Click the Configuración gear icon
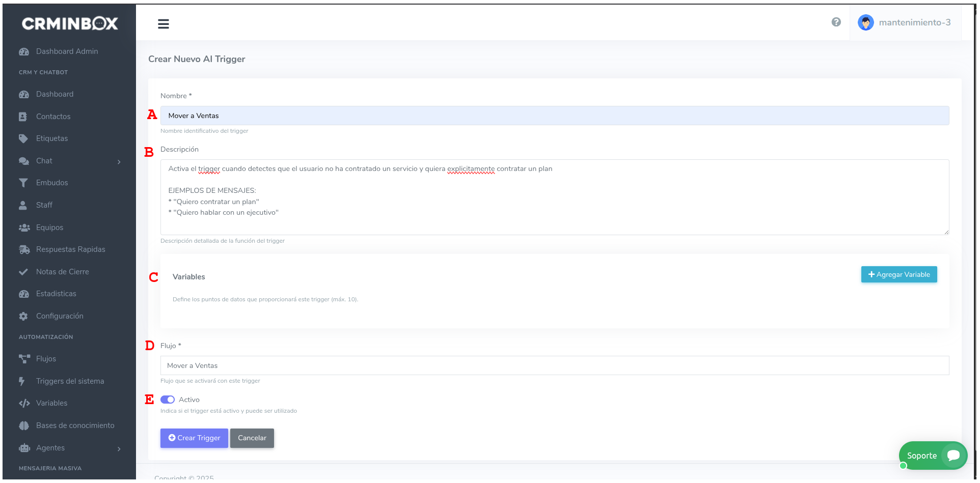 tap(23, 316)
